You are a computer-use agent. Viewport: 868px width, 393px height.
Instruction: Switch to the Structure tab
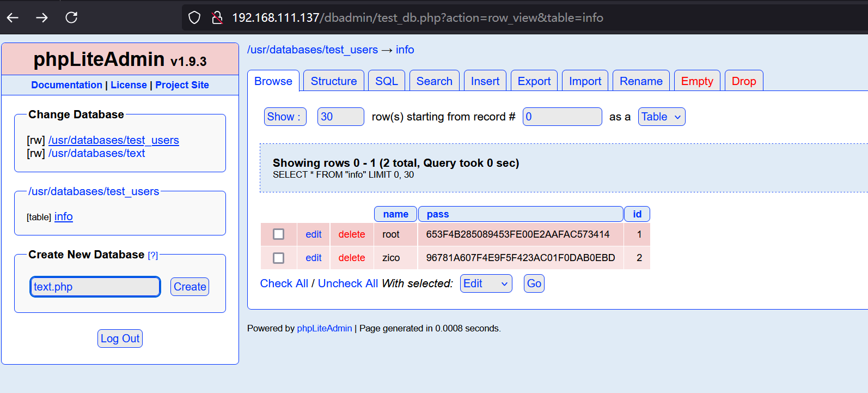click(334, 81)
